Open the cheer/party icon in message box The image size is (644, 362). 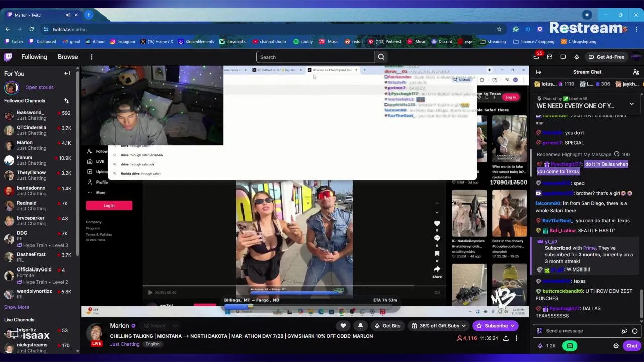pos(624,331)
